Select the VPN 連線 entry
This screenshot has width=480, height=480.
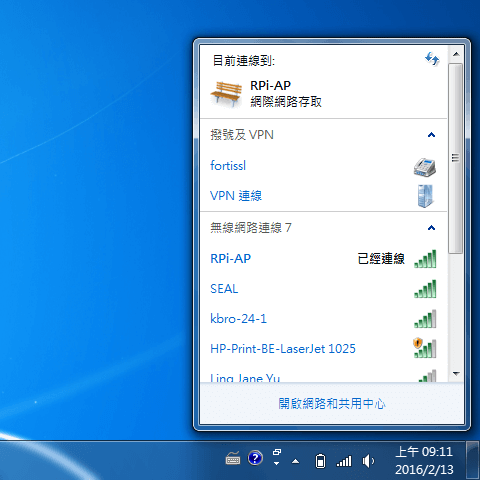(x=323, y=196)
